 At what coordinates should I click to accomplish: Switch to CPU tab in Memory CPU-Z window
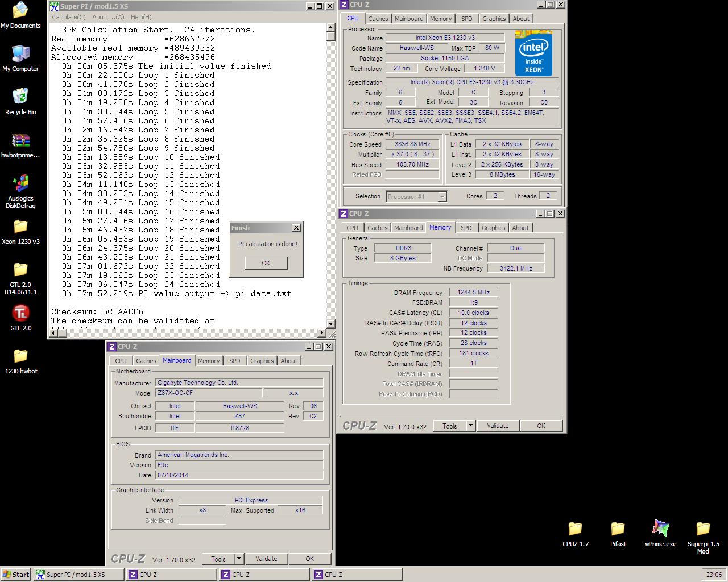tap(353, 228)
